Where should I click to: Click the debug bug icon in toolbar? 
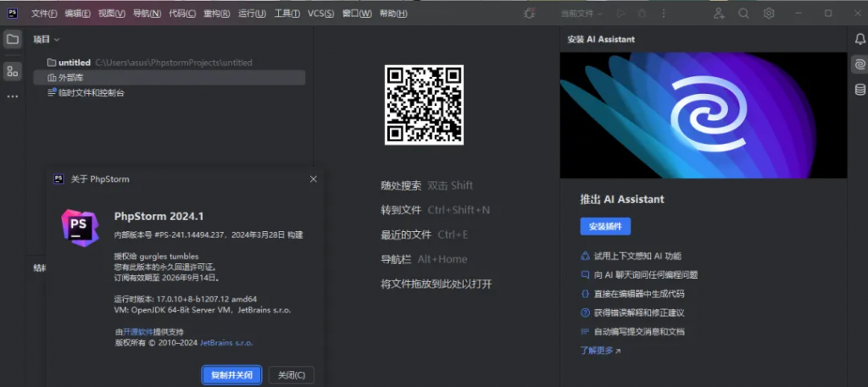tap(529, 14)
